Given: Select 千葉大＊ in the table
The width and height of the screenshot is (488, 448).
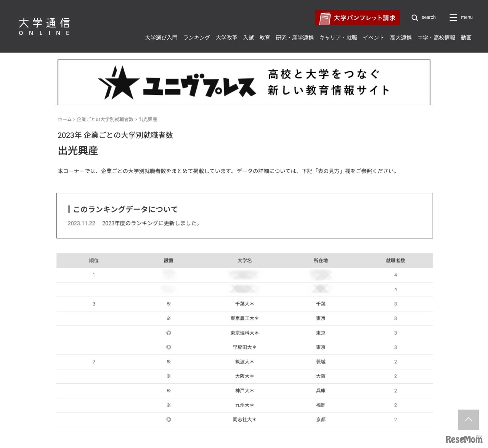Looking at the screenshot, I should click(x=244, y=304).
